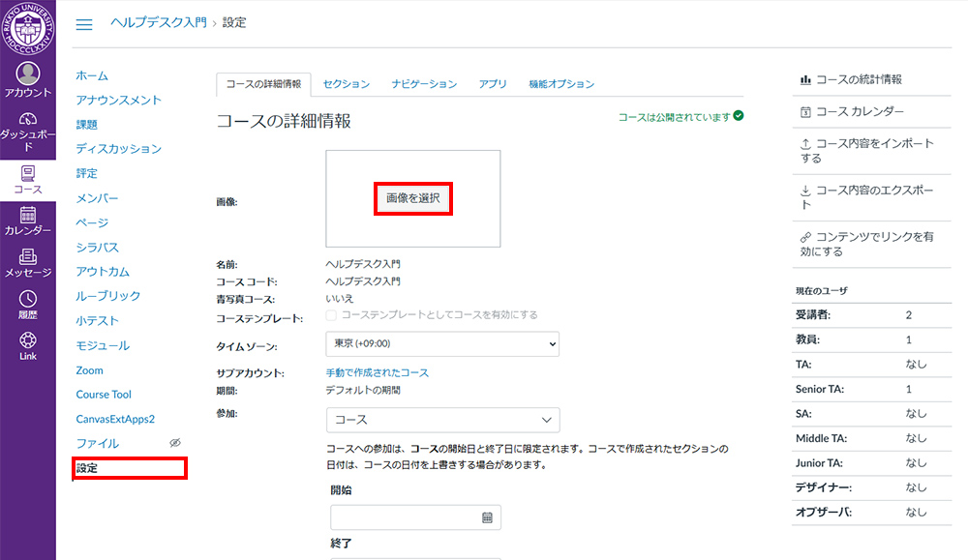Click the link chain icon for コンテンツでリンクを有効にする
968x560 pixels.
click(x=805, y=237)
